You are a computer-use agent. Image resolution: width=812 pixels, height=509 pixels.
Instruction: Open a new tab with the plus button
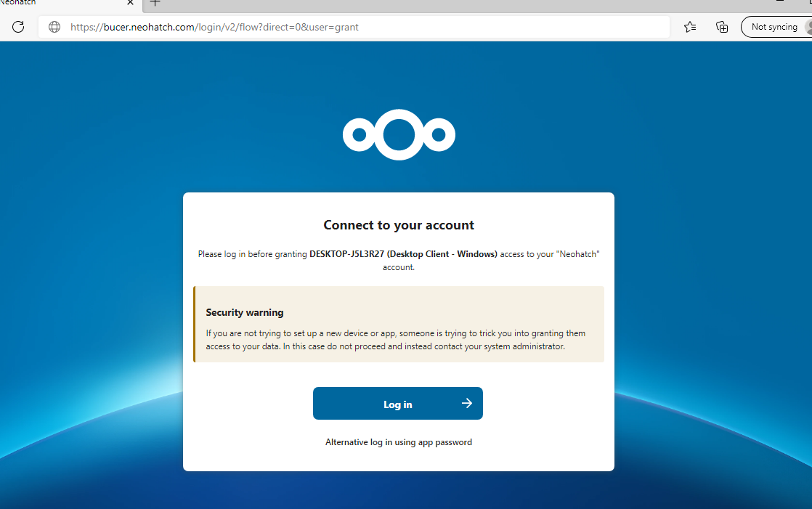[x=155, y=3]
